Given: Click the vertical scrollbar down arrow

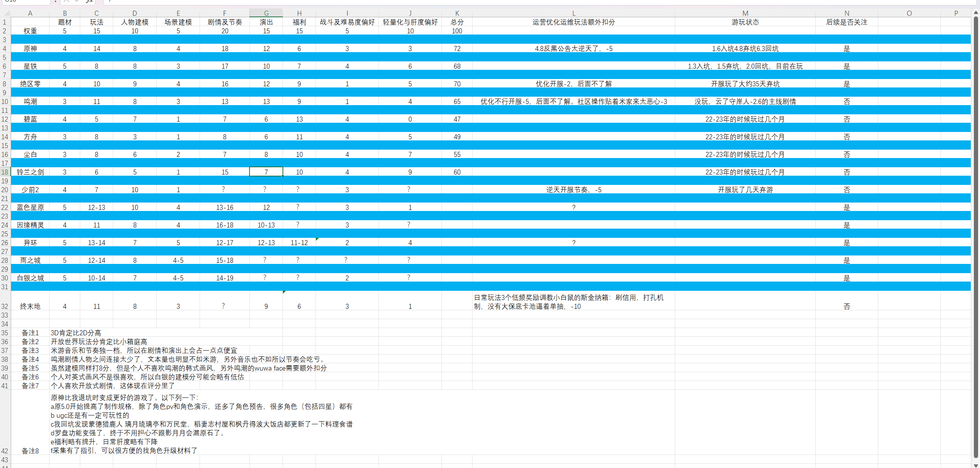Looking at the screenshot, I should tap(976, 465).
